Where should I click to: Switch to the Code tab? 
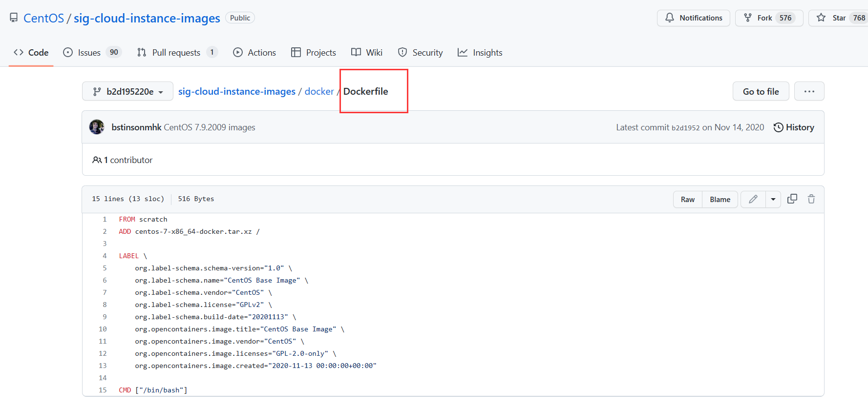(31, 52)
